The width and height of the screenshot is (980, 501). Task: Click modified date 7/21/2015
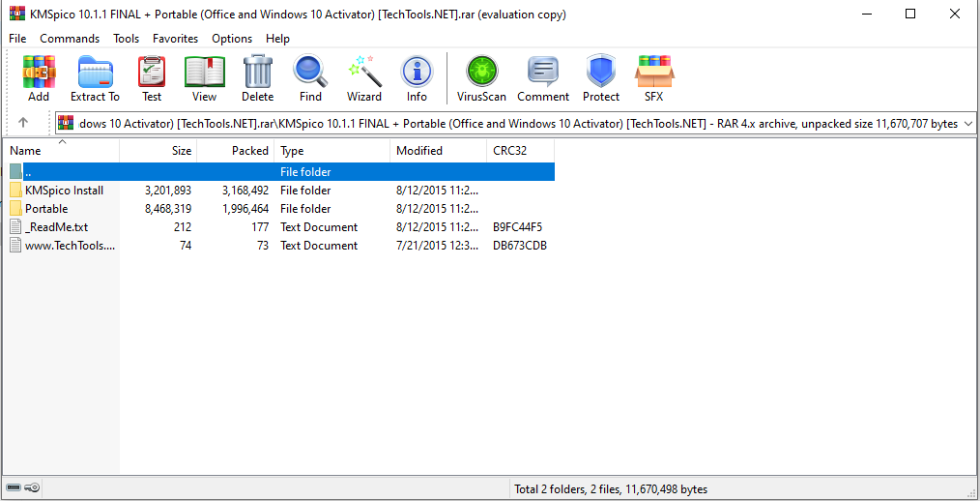pos(437,246)
